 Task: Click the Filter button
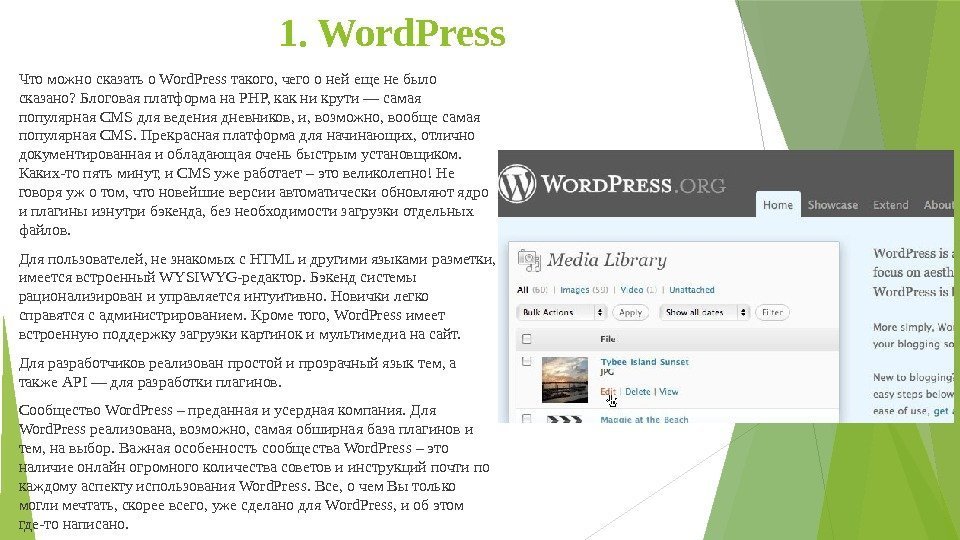point(772,312)
